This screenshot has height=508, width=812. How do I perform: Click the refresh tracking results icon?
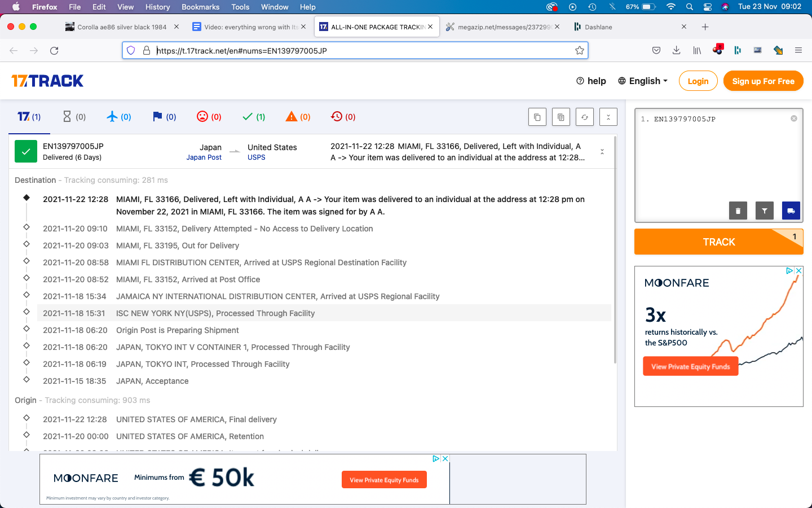[585, 117]
